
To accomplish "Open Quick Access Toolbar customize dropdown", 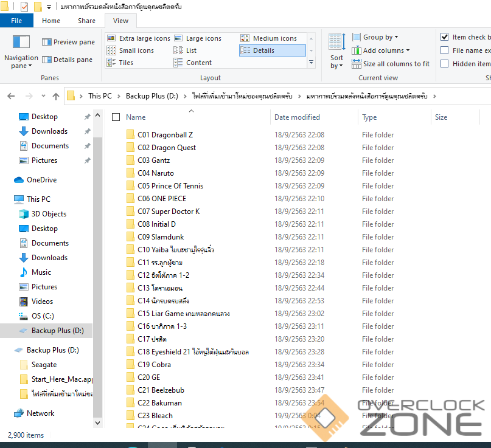I will coord(49,7).
